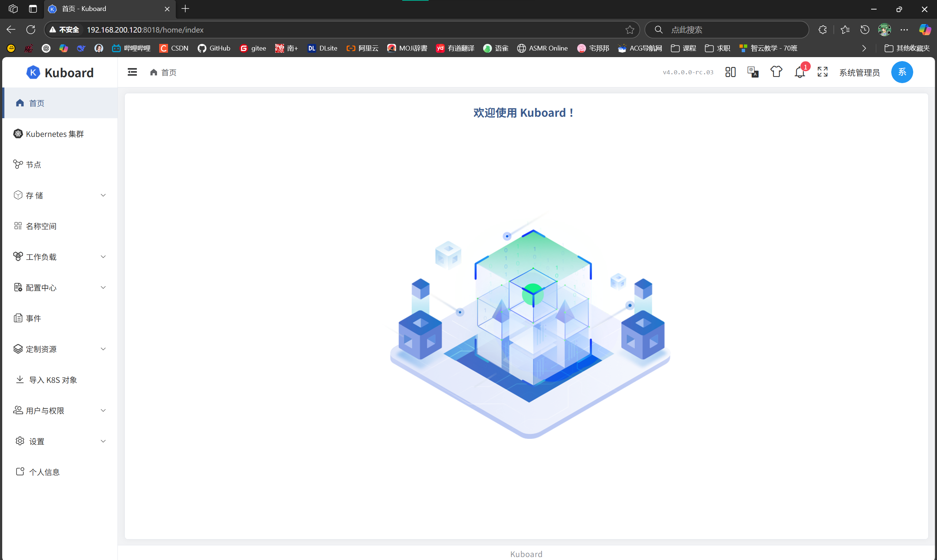937x560 pixels.
Task: Open 事件 menu item
Action: click(60, 318)
